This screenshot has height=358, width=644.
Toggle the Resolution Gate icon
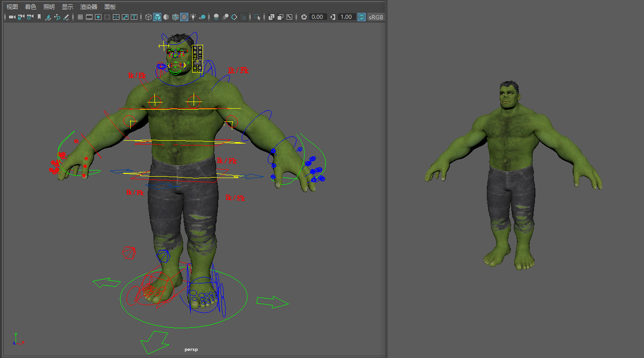pos(98,17)
